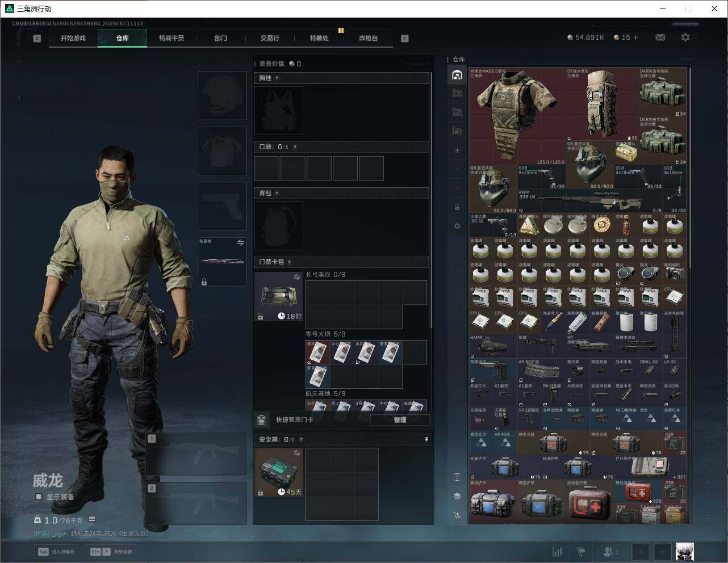Show help for 安全箱 question mark
The image size is (728, 563).
pyautogui.click(x=301, y=440)
